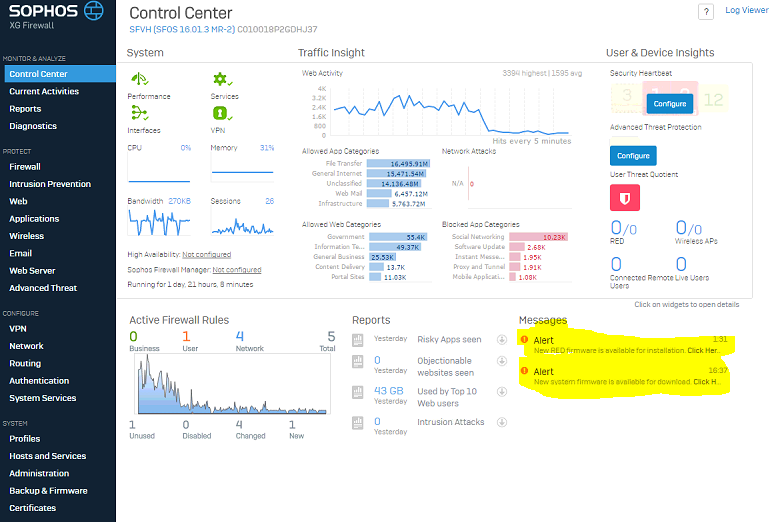Open Web Server menu item
This screenshot has width=780, height=522.
coord(32,271)
